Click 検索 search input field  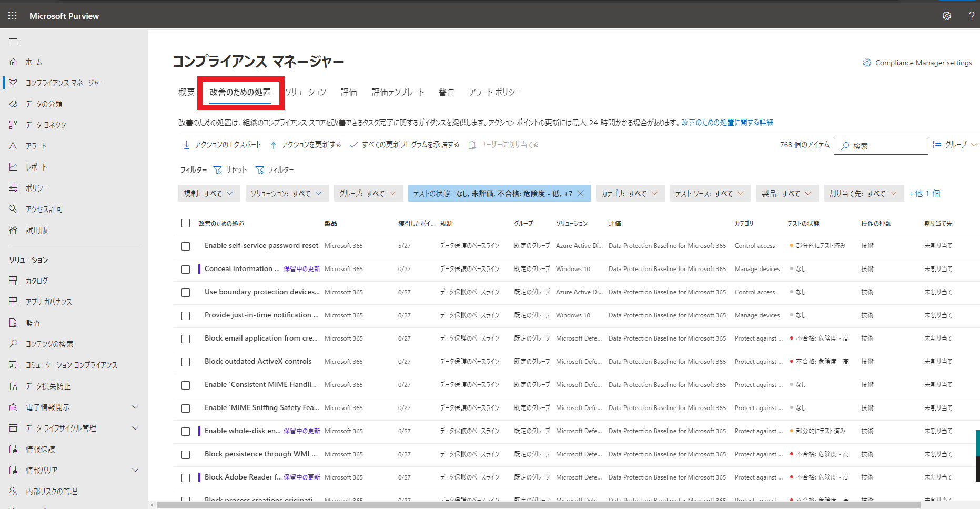tap(881, 146)
